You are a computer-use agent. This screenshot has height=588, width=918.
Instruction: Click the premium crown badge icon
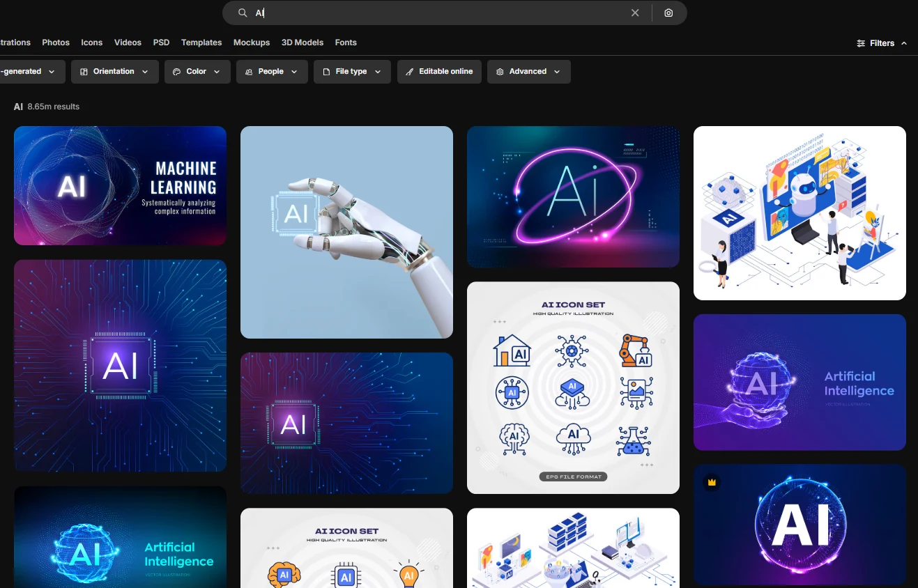click(x=712, y=482)
